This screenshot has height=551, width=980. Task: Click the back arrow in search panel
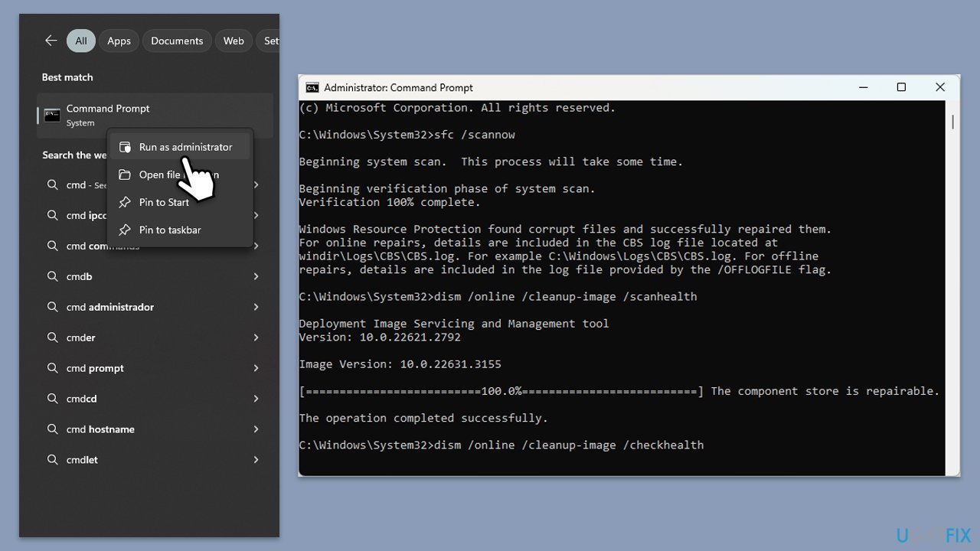click(51, 41)
